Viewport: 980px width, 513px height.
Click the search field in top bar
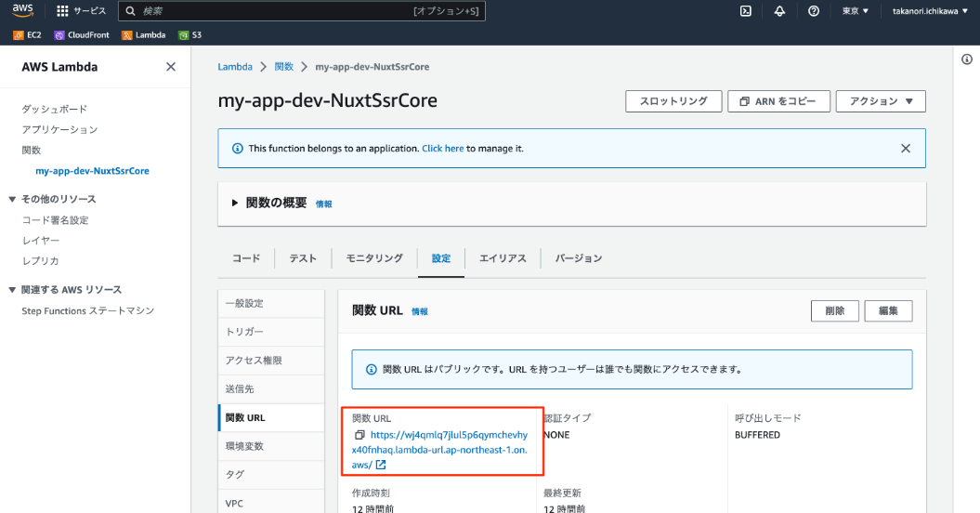pyautogui.click(x=302, y=10)
